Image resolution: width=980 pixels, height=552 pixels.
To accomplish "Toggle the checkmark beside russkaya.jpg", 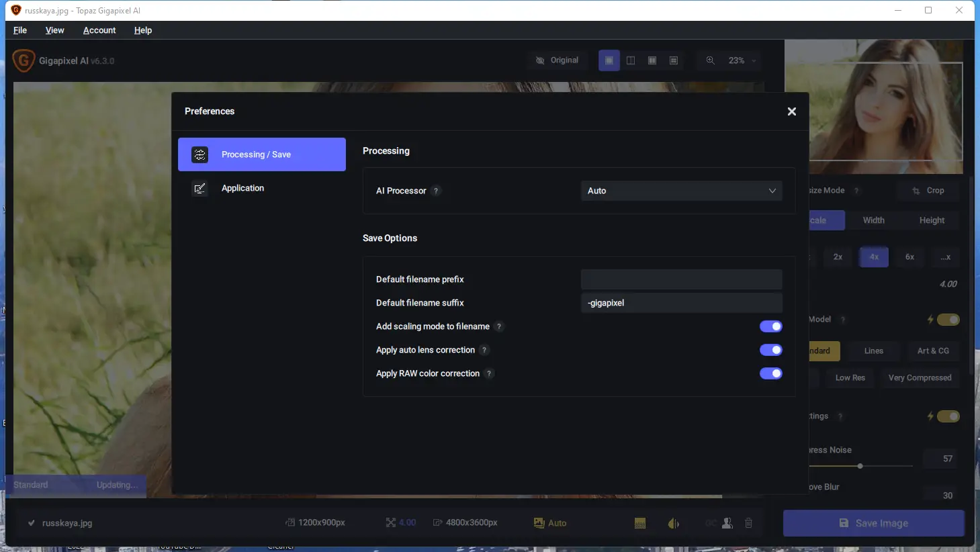I will point(31,523).
